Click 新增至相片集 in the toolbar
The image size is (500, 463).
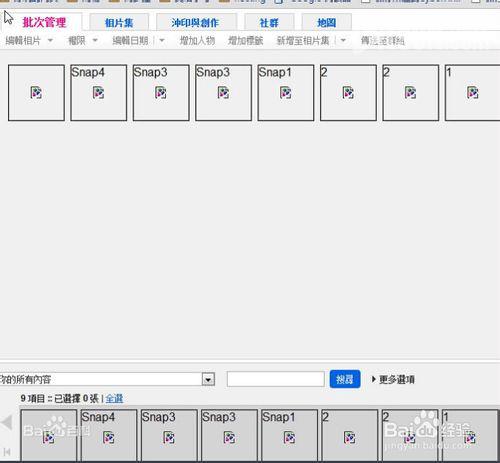pos(303,41)
